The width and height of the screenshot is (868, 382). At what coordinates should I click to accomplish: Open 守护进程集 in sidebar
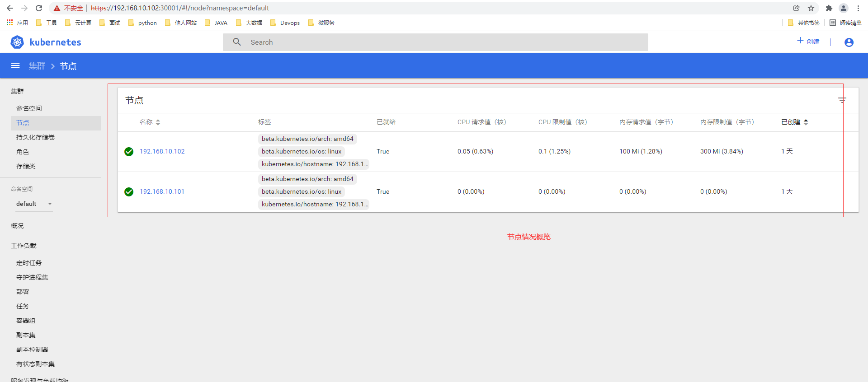pos(32,277)
